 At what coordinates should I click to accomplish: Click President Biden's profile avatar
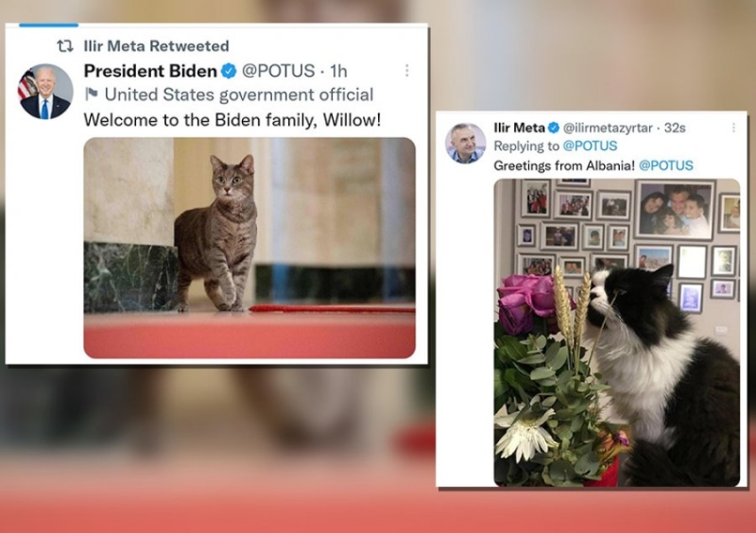pyautogui.click(x=45, y=91)
